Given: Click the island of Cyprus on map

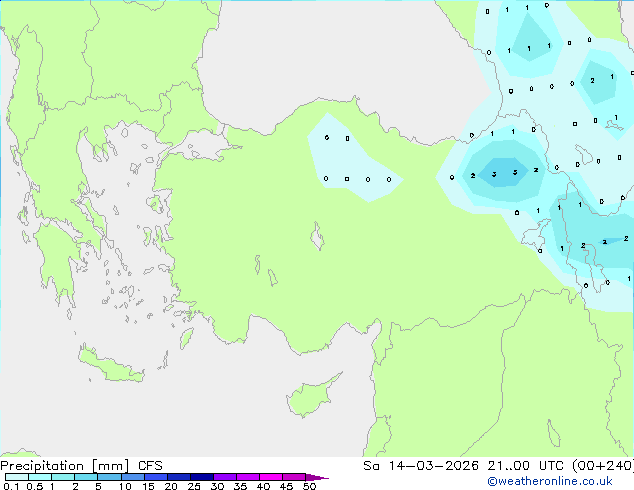Looking at the screenshot, I should pyautogui.click(x=311, y=395).
